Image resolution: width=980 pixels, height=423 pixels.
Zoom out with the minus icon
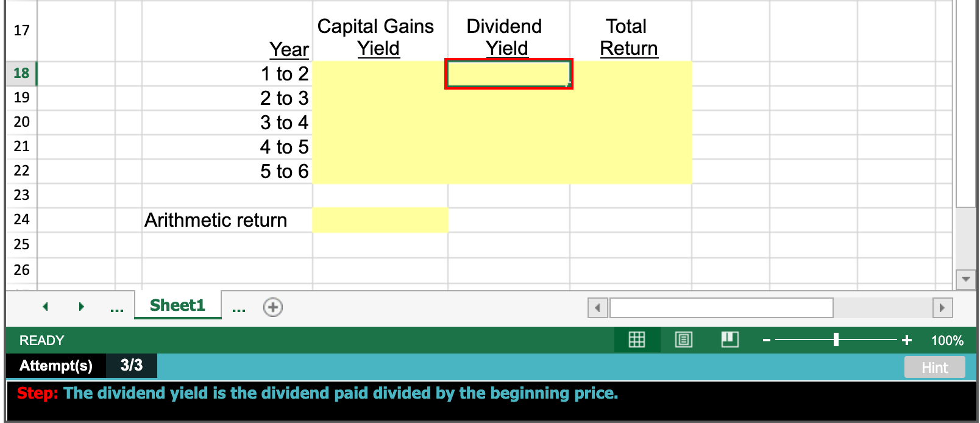click(767, 340)
